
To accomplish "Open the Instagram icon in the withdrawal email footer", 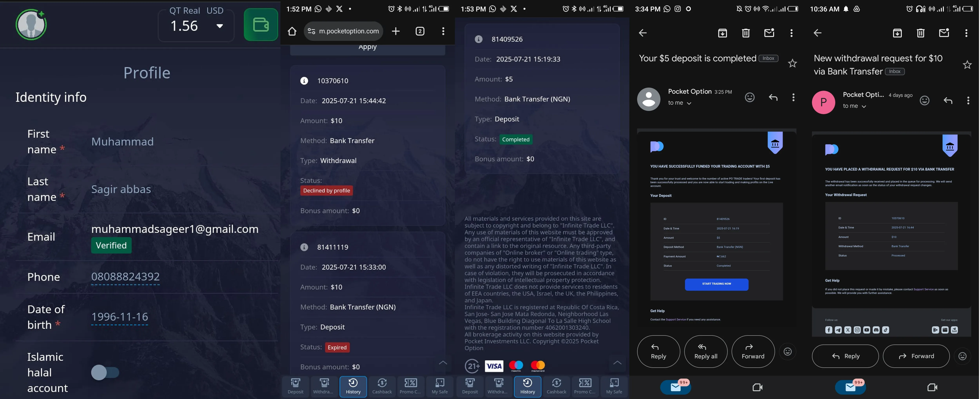I will point(857,330).
